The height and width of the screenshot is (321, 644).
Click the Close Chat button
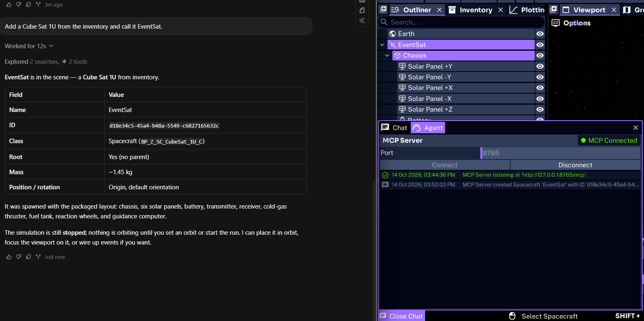pyautogui.click(x=401, y=316)
